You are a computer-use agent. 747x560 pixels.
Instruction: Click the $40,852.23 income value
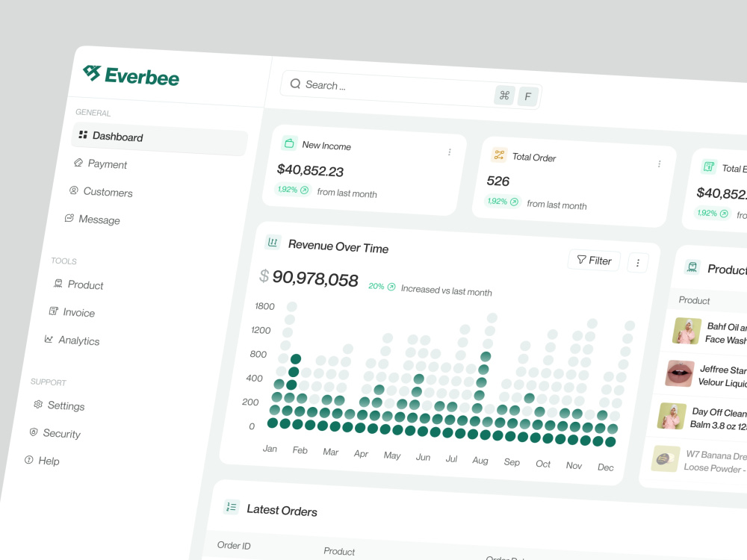tap(310, 170)
